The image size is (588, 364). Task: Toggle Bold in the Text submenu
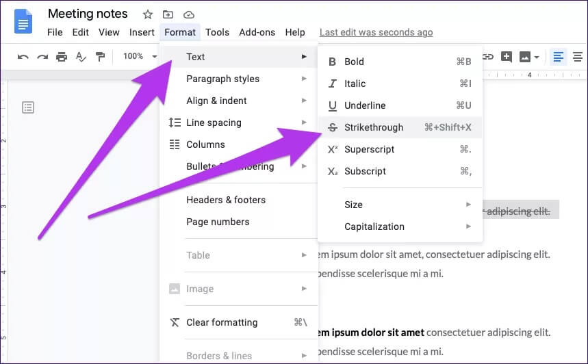(354, 62)
